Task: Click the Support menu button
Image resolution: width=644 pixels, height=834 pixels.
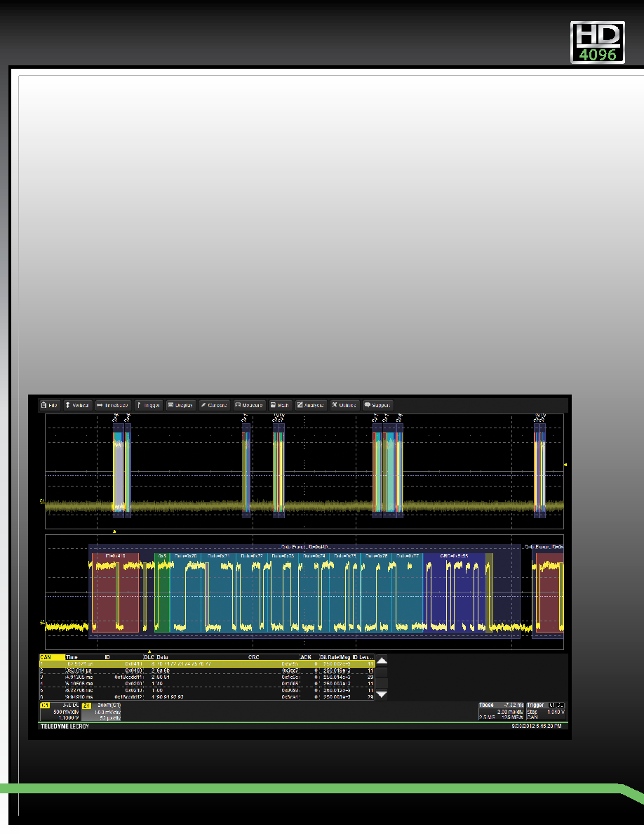Action: tap(378, 405)
